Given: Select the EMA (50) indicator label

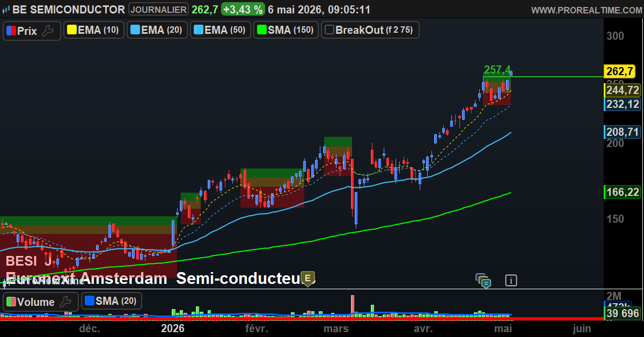Looking at the screenshot, I should (x=225, y=30).
